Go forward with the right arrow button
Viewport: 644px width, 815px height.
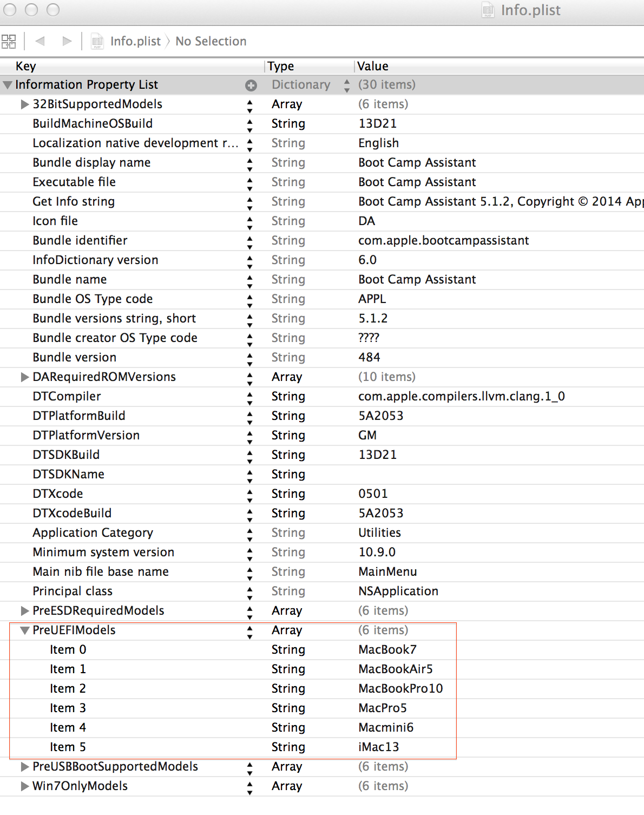coord(67,41)
